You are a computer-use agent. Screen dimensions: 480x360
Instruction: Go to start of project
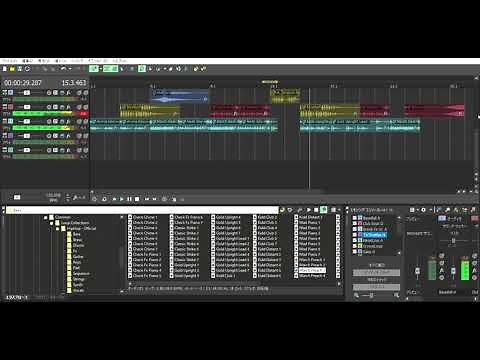(147, 199)
